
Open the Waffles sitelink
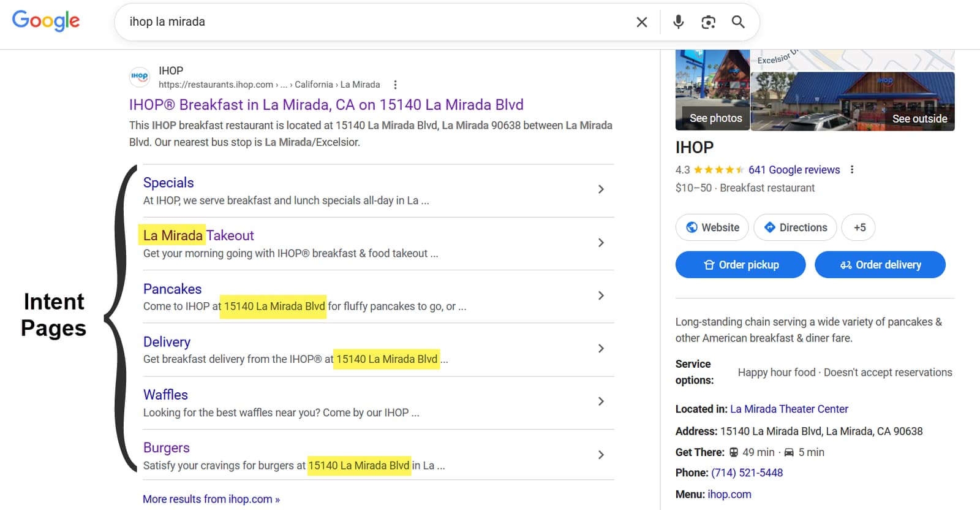[165, 395]
